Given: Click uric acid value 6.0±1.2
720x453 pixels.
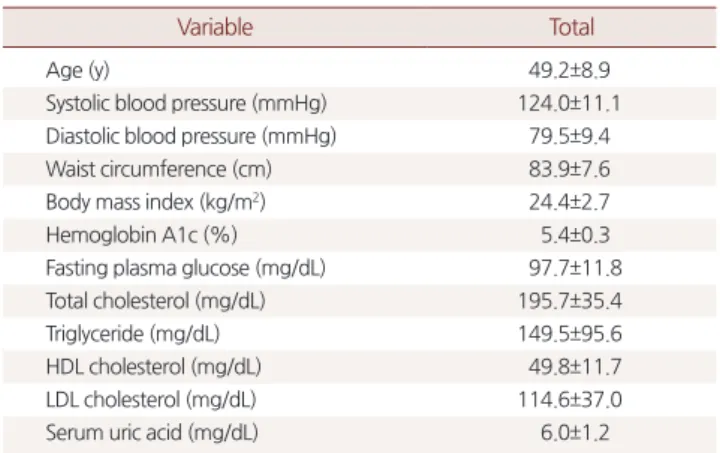Looking at the screenshot, I should [575, 432].
